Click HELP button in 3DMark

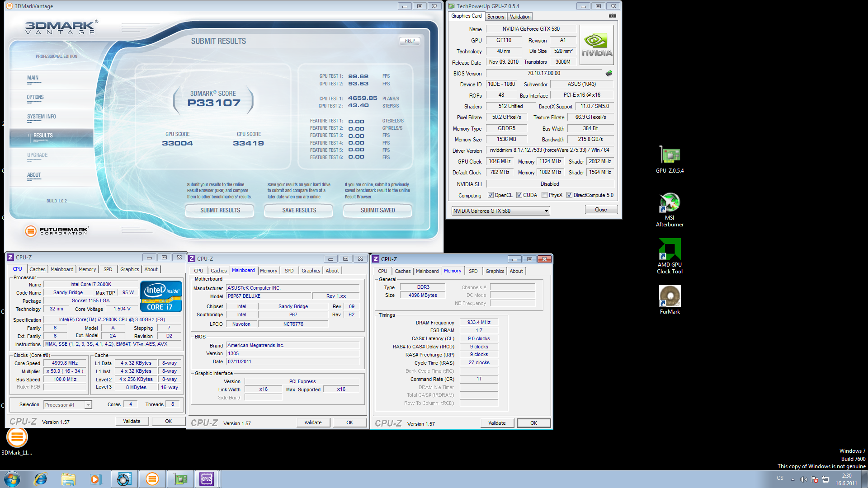(x=410, y=41)
